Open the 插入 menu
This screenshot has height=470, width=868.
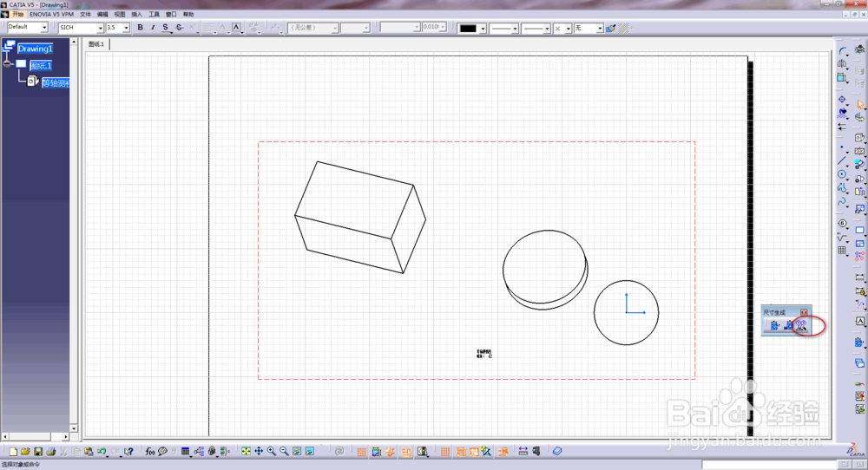137,15
